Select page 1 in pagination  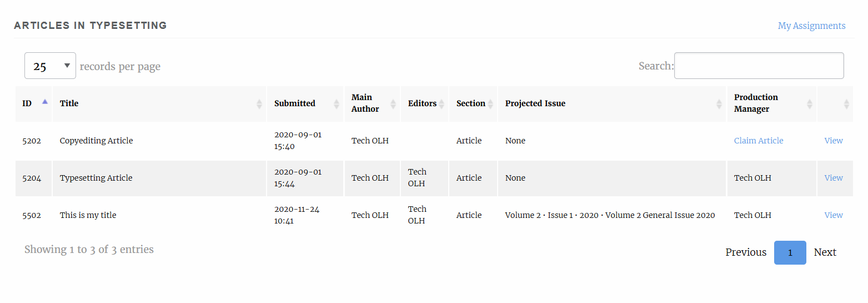tap(790, 252)
